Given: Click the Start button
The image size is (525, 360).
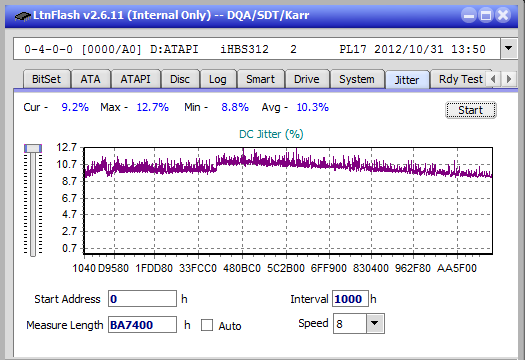Looking at the screenshot, I should tap(470, 110).
